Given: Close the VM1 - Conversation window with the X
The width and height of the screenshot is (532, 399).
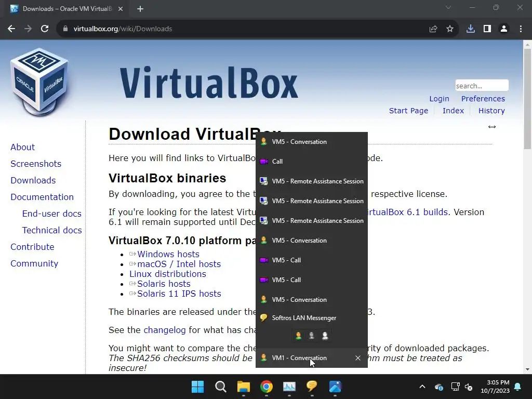Looking at the screenshot, I should tap(357, 358).
